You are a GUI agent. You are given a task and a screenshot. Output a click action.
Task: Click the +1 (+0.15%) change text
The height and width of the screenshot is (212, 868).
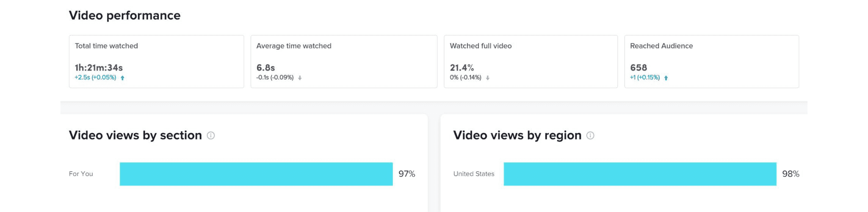click(645, 78)
